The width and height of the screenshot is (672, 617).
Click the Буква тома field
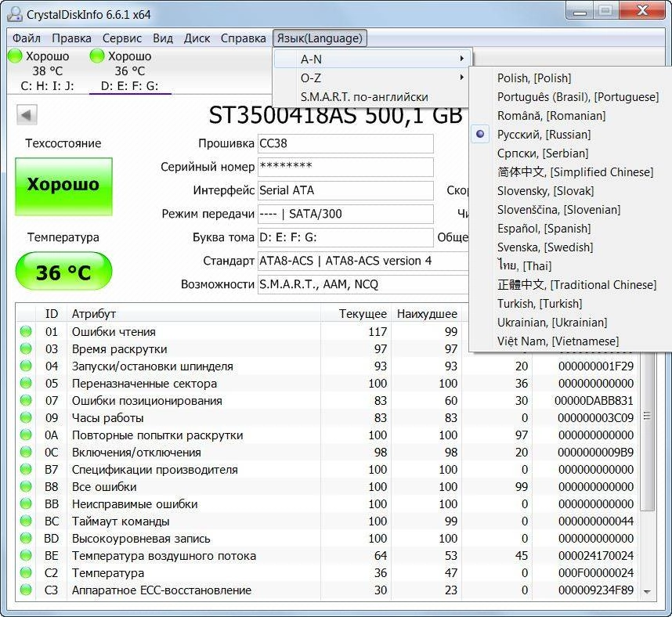(345, 237)
